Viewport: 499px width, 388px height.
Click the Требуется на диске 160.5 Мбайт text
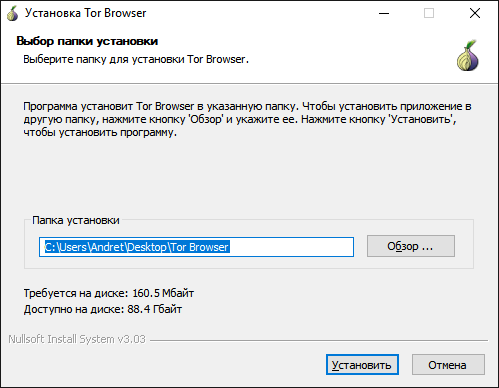point(109,293)
